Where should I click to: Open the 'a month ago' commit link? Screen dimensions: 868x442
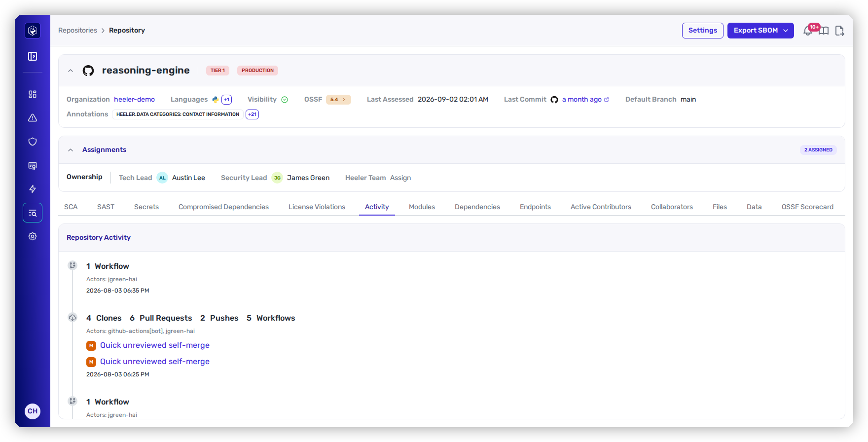585,100
